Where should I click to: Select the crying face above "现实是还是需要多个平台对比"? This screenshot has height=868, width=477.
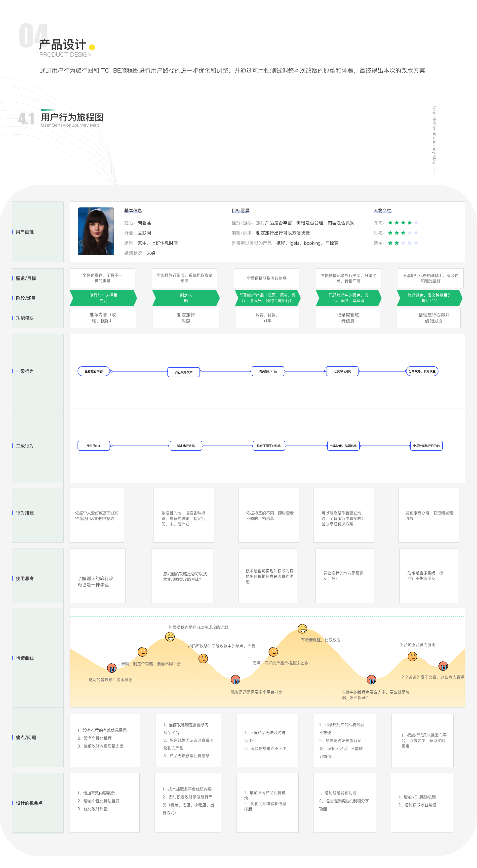(x=236, y=680)
